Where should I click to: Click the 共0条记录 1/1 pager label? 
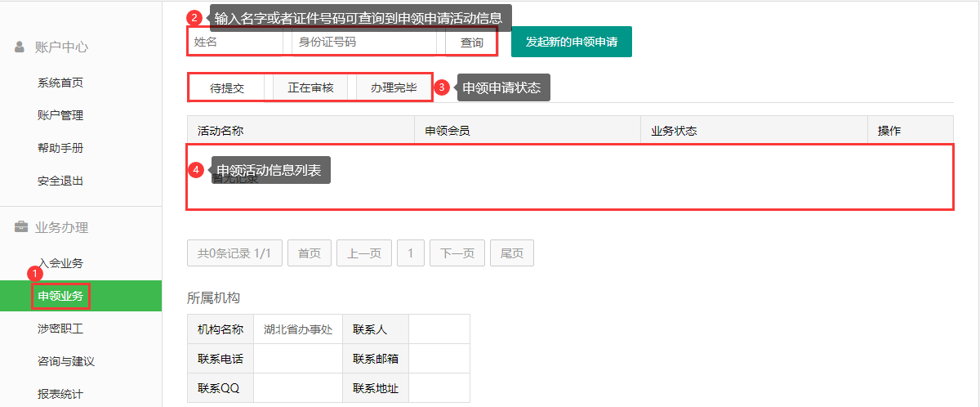coord(234,253)
